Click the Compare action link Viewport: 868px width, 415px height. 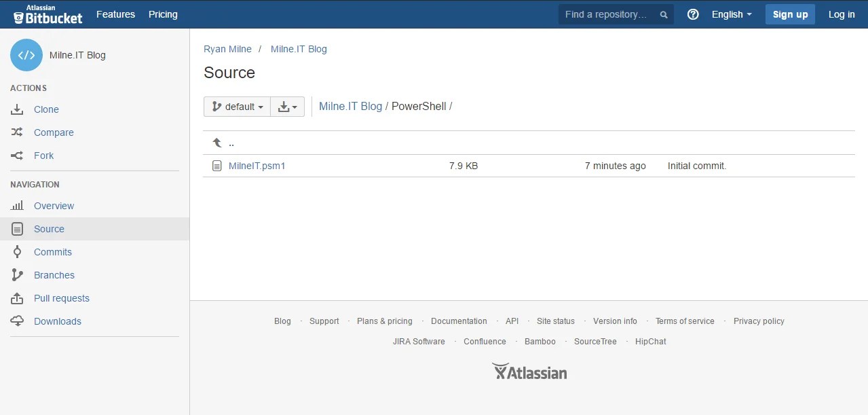(54, 132)
